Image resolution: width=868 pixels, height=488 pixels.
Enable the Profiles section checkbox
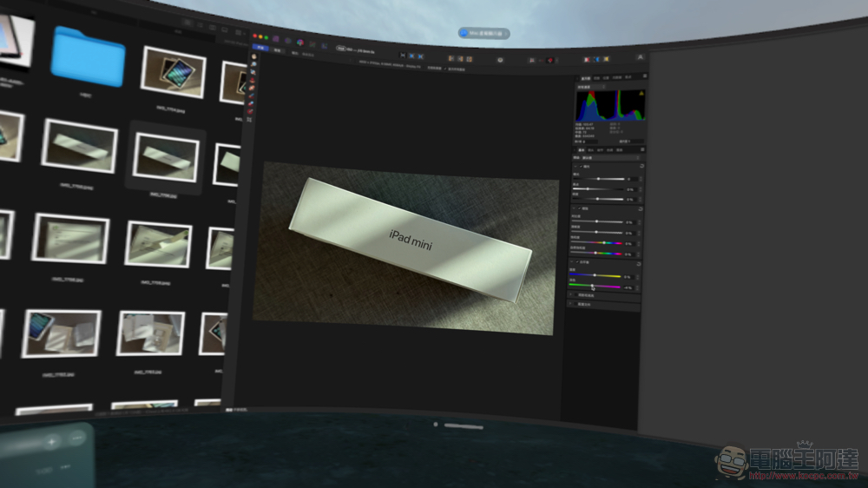(575, 304)
